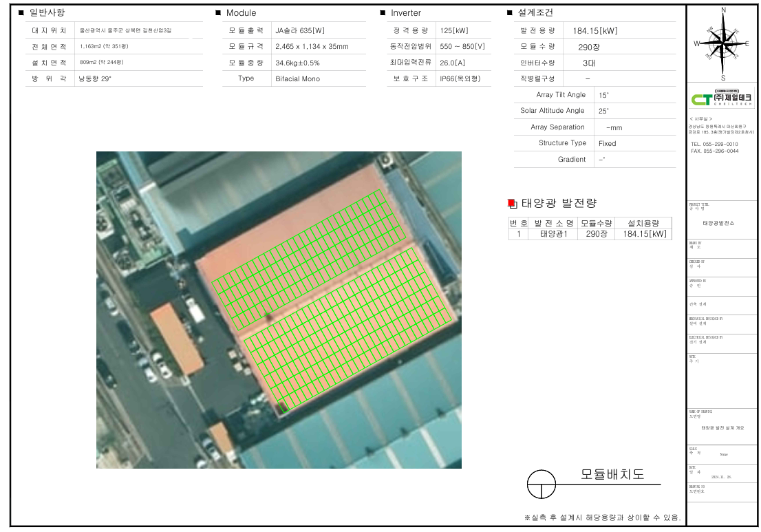Click the red square marker beside 태양광 발전량
Image resolution: width=761 pixels, height=532 pixels.
coord(512,204)
